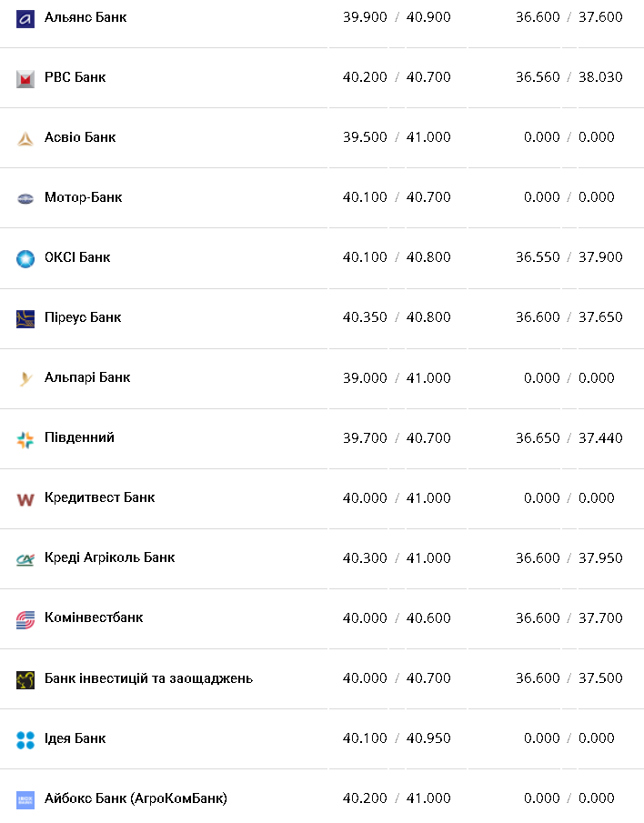Click the РВС Банк logo icon
Viewport: 644px width, 823px height.
pyautogui.click(x=25, y=78)
